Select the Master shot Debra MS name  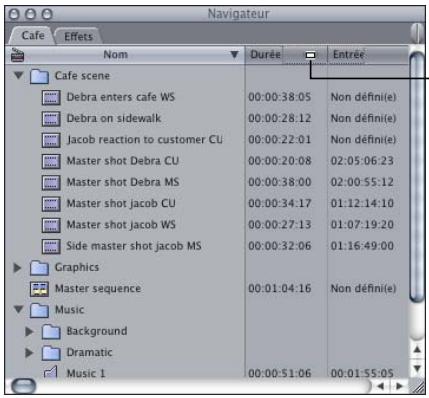tap(123, 182)
